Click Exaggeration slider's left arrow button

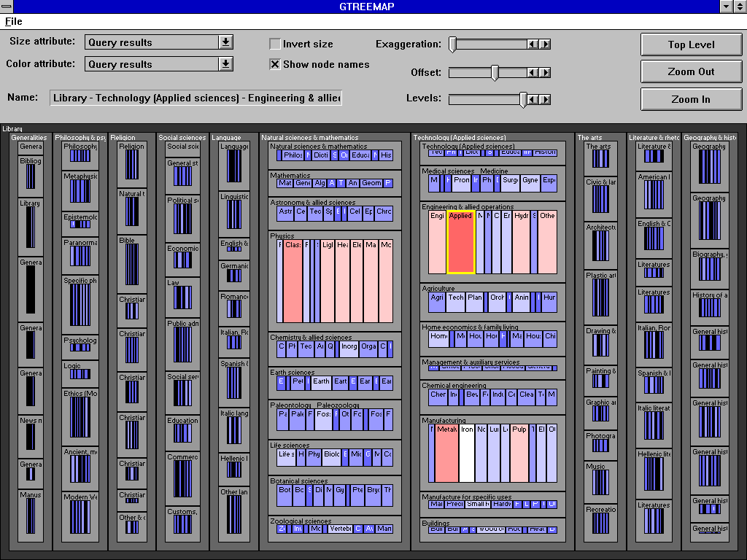(533, 44)
